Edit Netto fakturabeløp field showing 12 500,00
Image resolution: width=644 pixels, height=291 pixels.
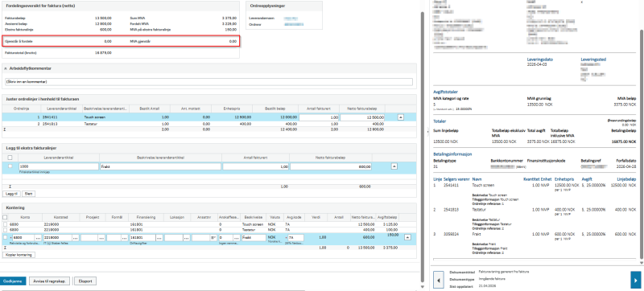[x=363, y=117]
